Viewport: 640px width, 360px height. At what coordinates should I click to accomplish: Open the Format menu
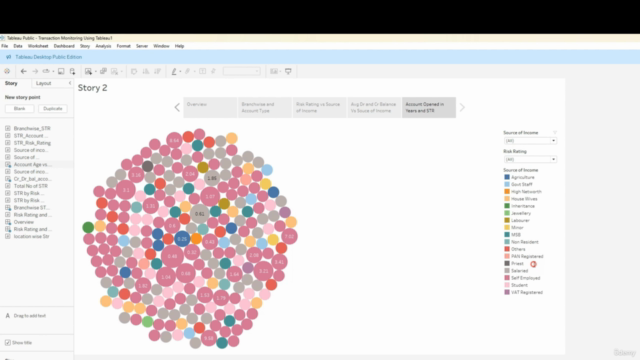[123, 46]
